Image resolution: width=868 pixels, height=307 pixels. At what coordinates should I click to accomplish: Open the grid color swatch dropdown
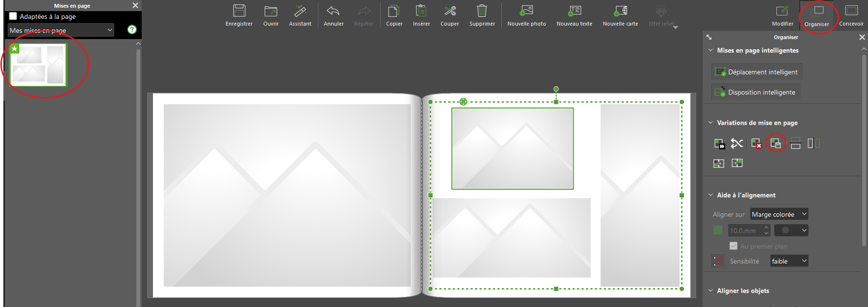[x=791, y=230]
